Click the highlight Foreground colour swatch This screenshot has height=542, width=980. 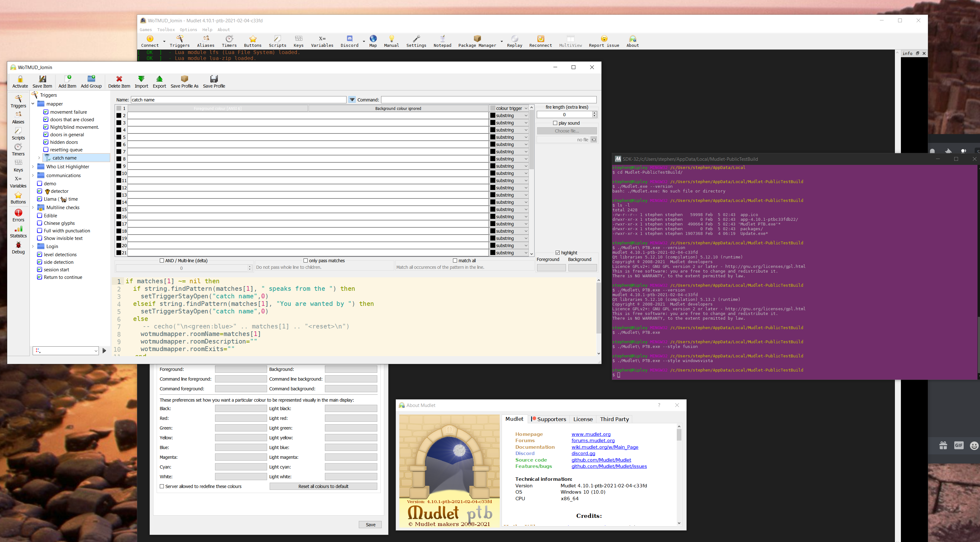click(551, 268)
